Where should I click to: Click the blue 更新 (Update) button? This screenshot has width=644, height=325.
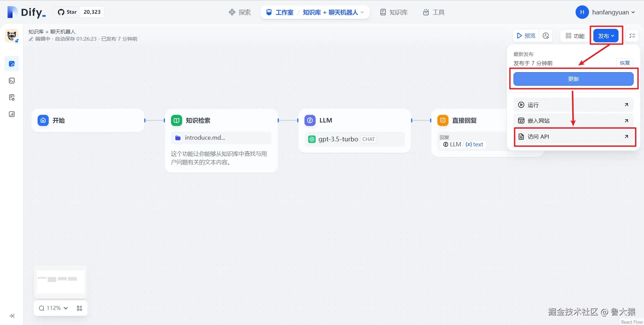[573, 79]
